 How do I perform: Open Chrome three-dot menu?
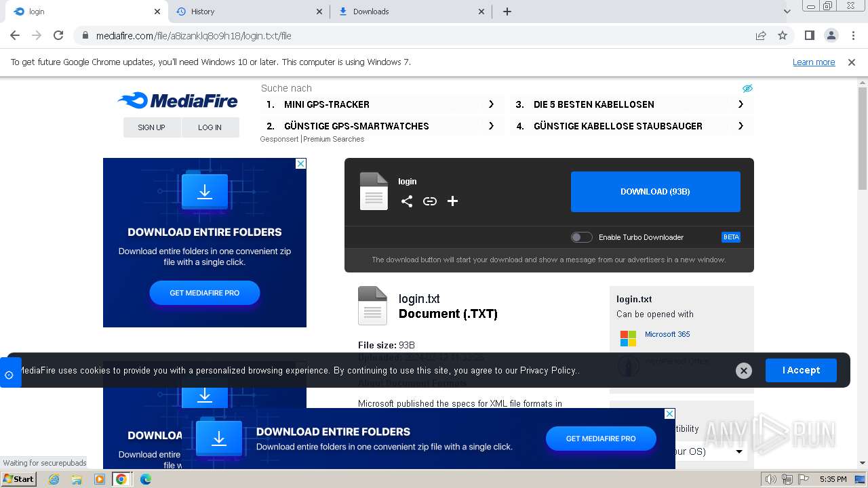coord(853,35)
